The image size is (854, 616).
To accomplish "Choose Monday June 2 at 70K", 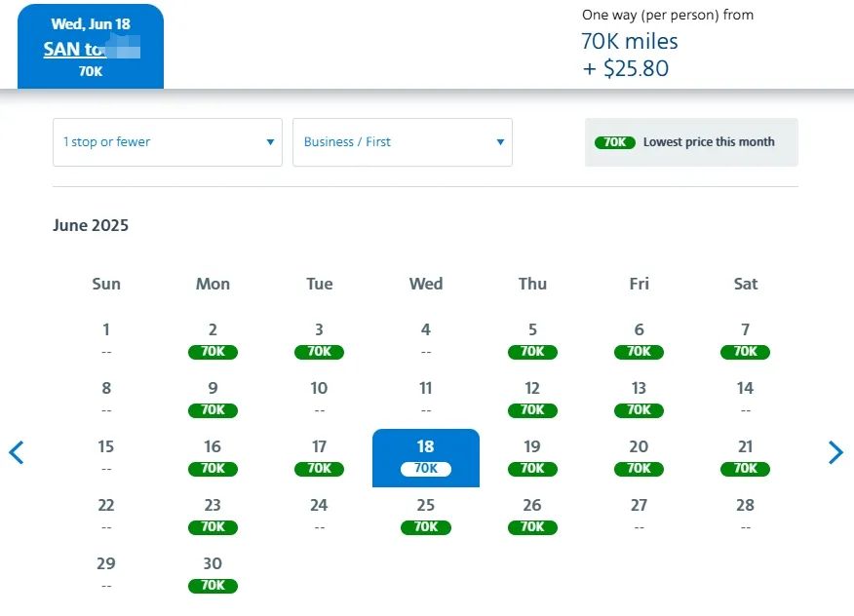I will tap(213, 340).
